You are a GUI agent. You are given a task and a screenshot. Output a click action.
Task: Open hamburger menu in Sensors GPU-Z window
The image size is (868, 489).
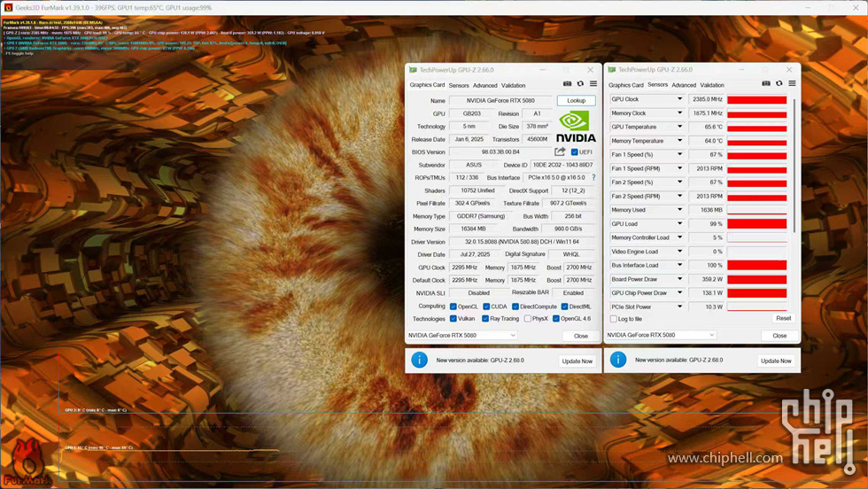(x=792, y=83)
